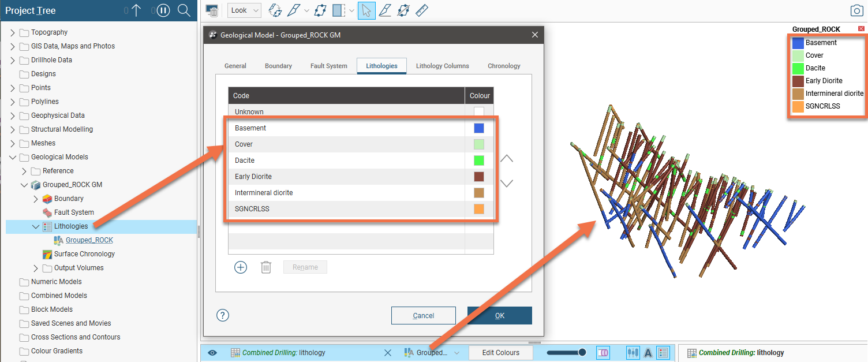This screenshot has height=362, width=868.
Task: Select the Designs folder
Action: click(43, 74)
